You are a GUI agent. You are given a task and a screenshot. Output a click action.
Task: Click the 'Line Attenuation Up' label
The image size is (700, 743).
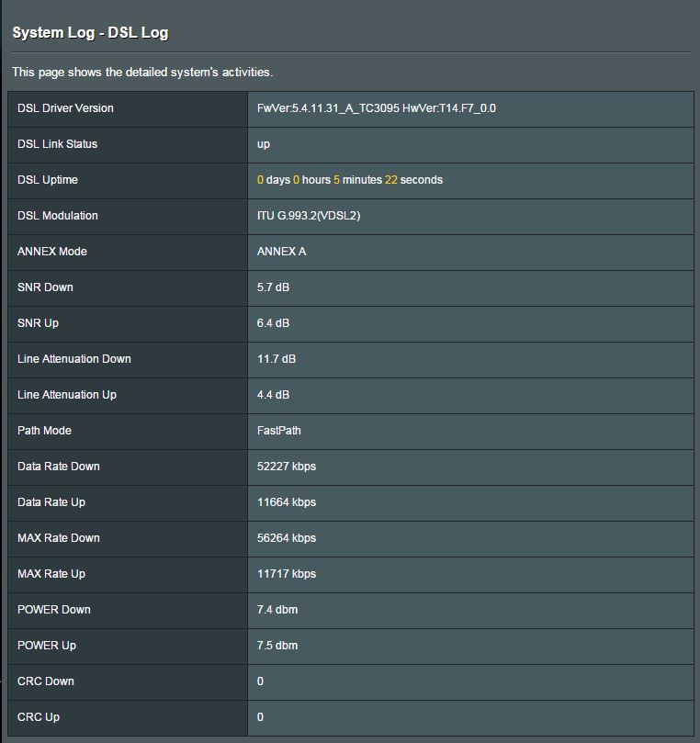click(x=67, y=395)
